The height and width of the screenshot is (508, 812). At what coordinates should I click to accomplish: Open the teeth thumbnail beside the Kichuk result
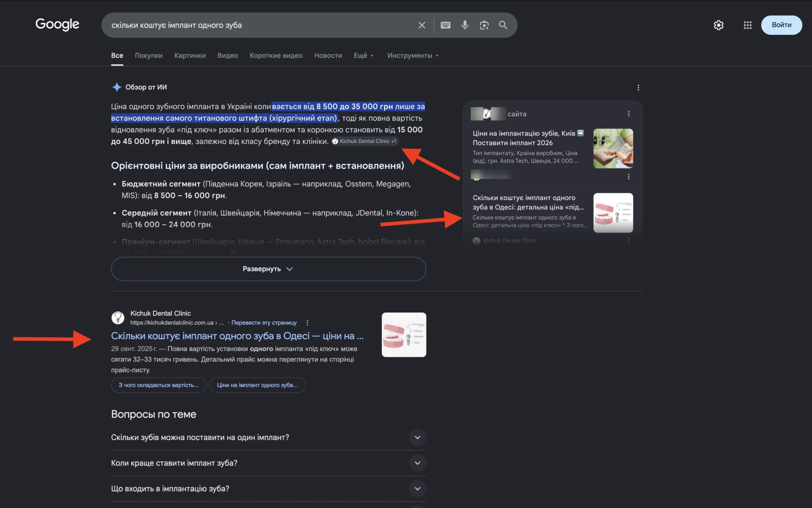pos(404,334)
